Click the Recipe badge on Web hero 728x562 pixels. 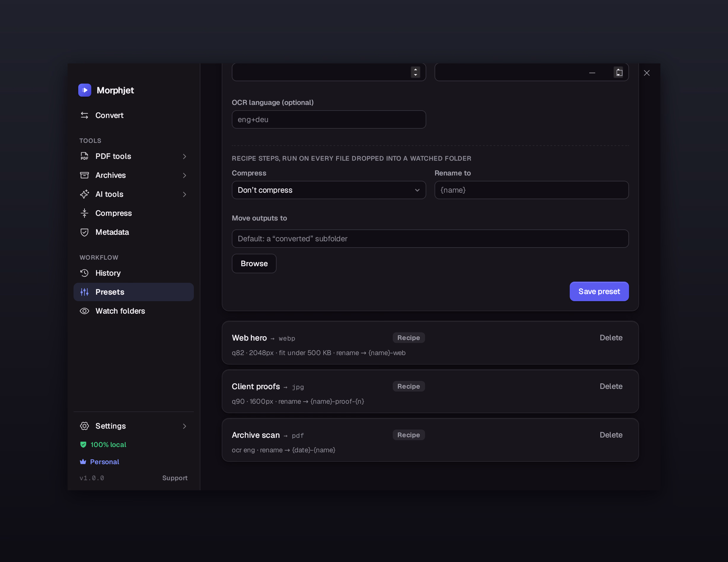click(x=409, y=338)
